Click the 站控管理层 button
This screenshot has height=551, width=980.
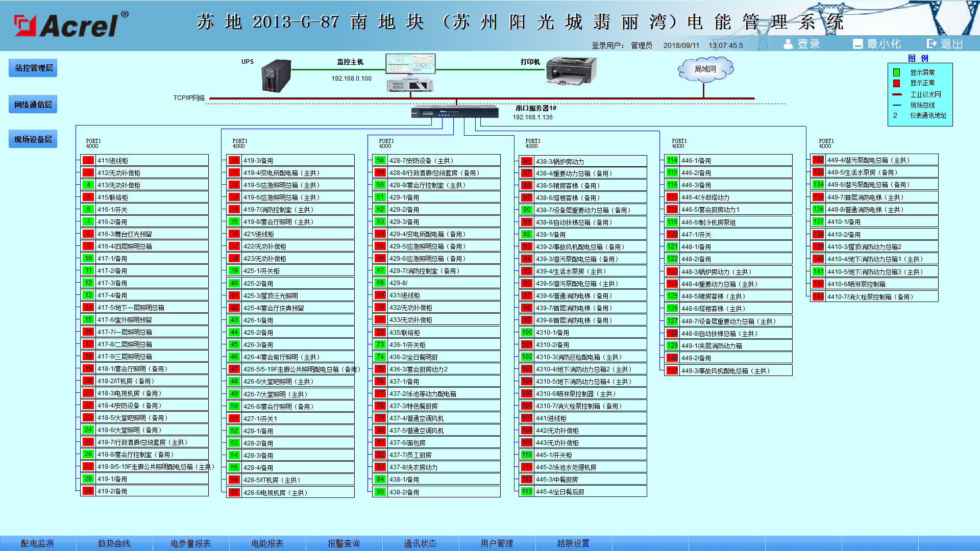coord(33,68)
